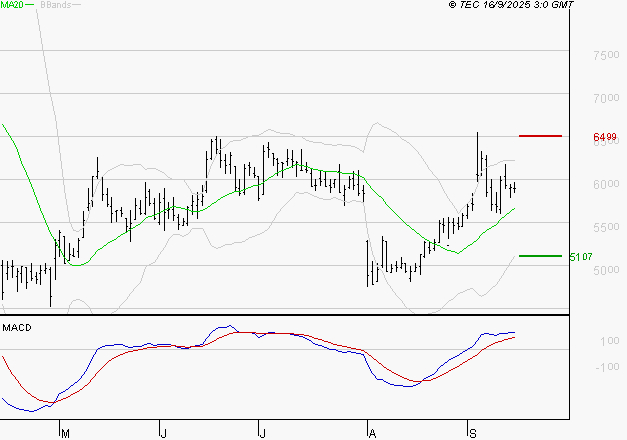Click the MA20 legend label
The image size is (627, 440).
[x=13, y=6]
